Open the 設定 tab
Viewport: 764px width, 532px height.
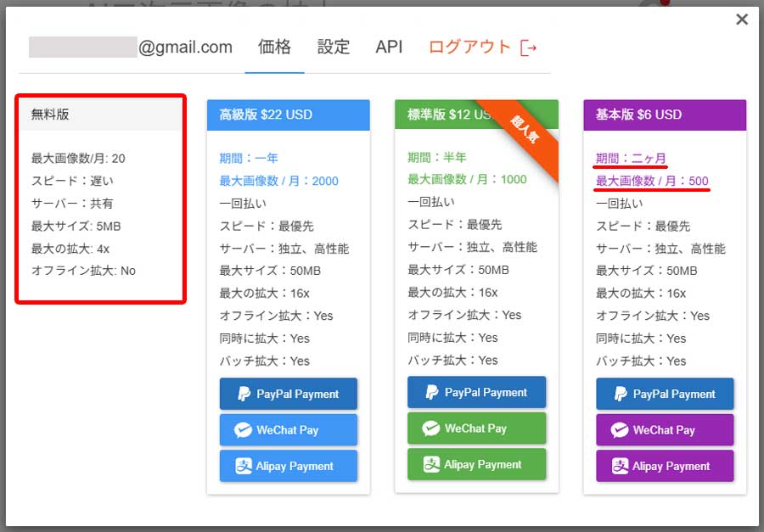pos(333,48)
